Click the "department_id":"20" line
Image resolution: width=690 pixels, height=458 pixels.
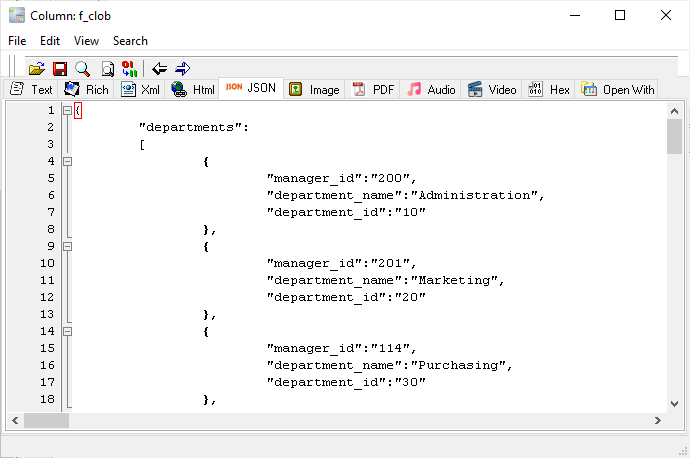(x=346, y=297)
